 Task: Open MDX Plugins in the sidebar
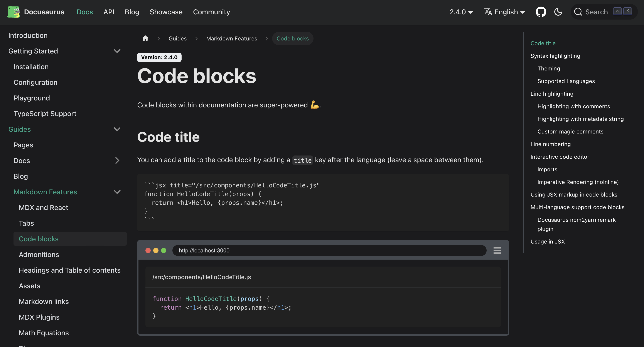tap(39, 317)
